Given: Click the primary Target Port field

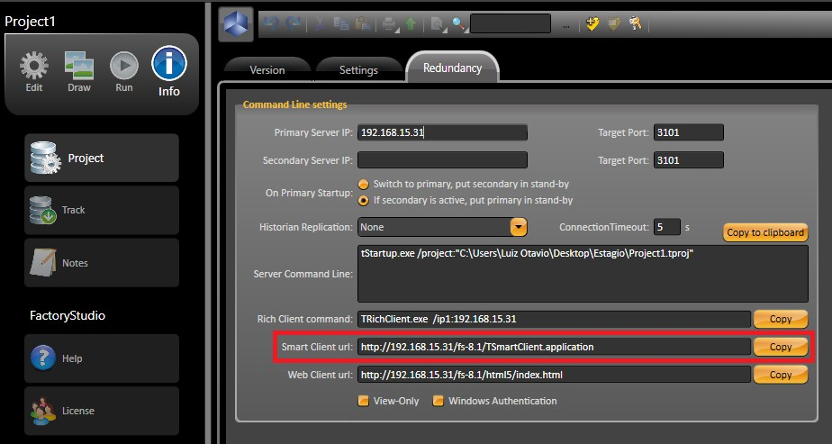Looking at the screenshot, I should (689, 133).
